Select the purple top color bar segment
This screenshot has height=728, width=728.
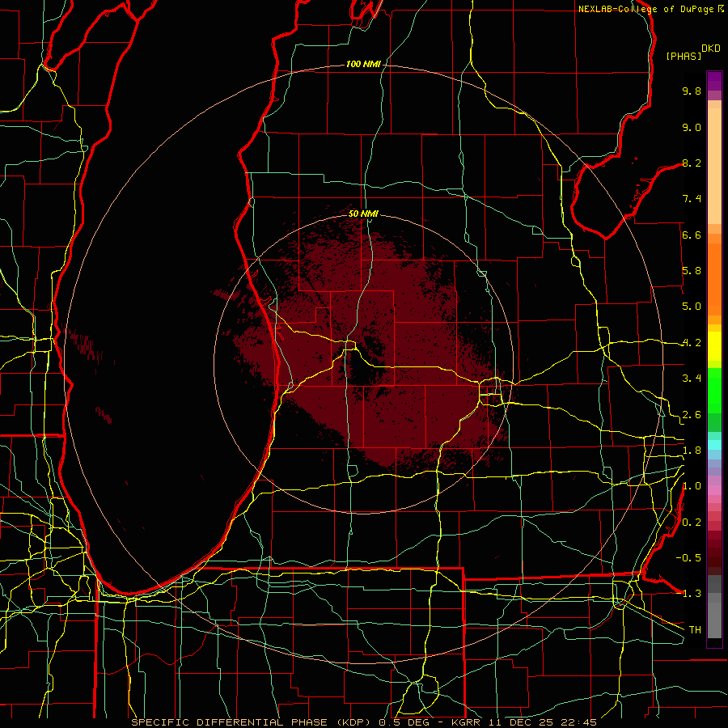pyautogui.click(x=714, y=81)
